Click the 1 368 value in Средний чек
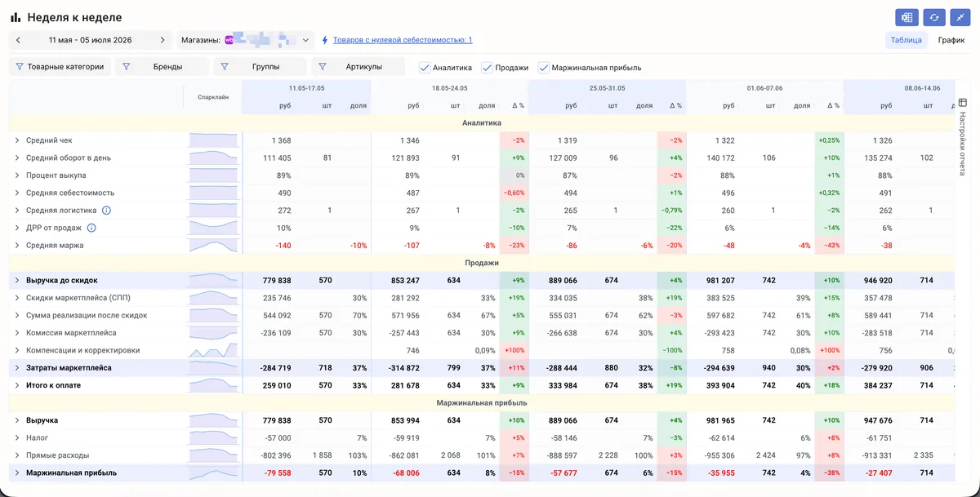This screenshot has width=980, height=497. (x=282, y=140)
